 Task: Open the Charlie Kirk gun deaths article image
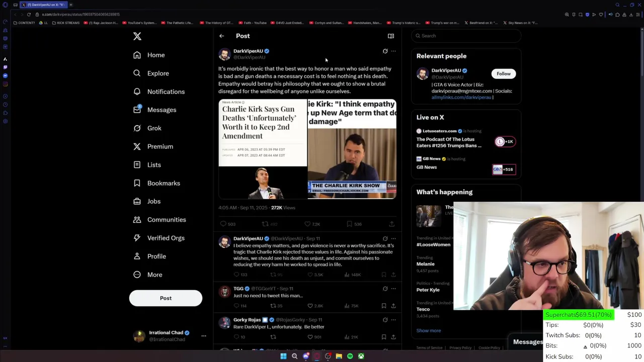pos(263,149)
